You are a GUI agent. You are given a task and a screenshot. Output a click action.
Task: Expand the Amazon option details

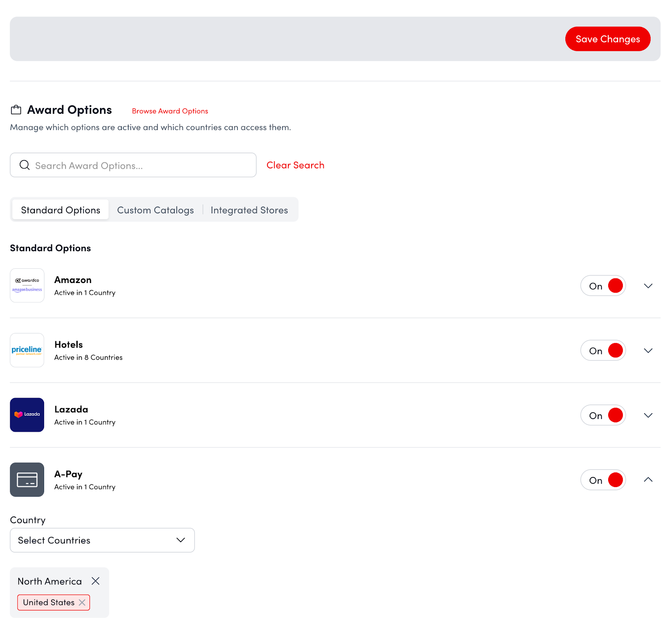click(x=648, y=286)
